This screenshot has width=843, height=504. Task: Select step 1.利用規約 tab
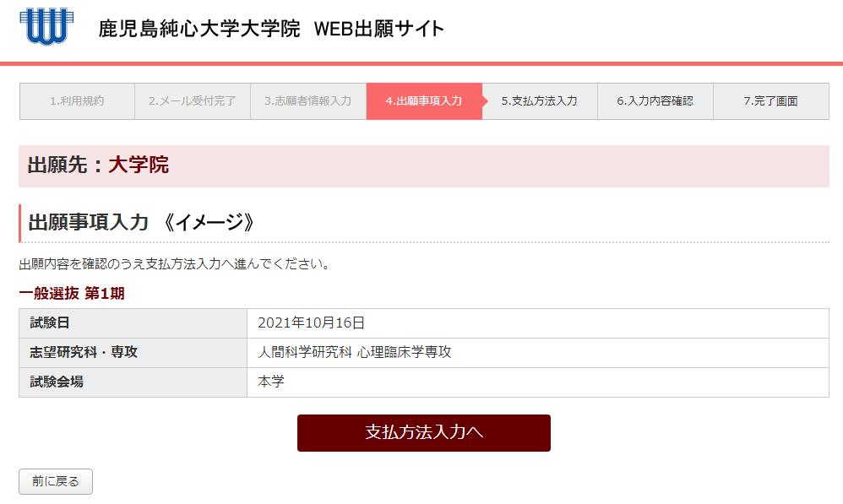click(x=77, y=101)
